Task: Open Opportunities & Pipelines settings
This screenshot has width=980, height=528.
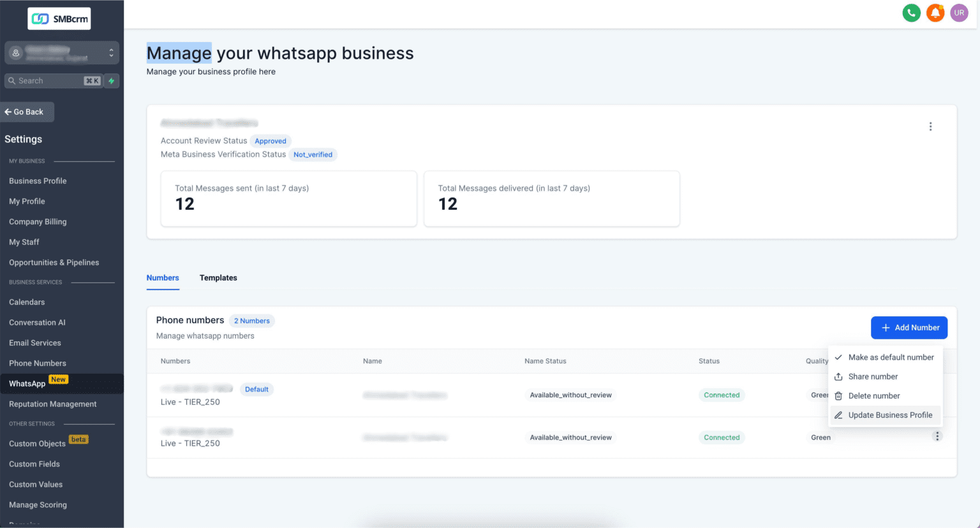Action: [54, 263]
